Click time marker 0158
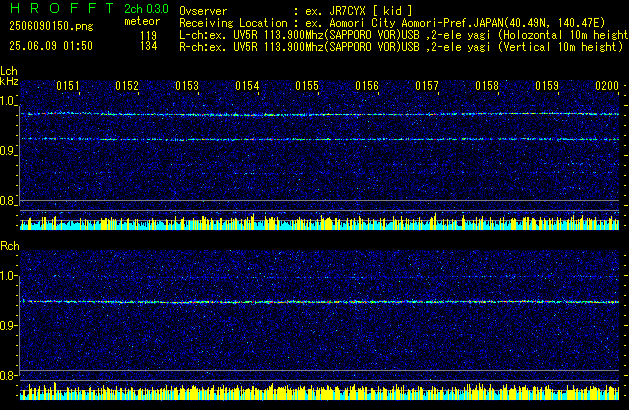 487,86
